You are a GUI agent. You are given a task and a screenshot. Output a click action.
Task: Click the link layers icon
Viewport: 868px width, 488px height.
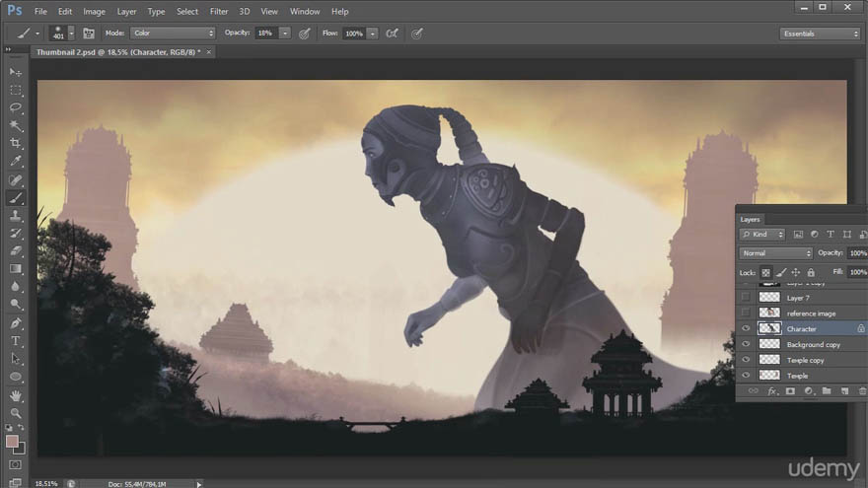pos(753,391)
